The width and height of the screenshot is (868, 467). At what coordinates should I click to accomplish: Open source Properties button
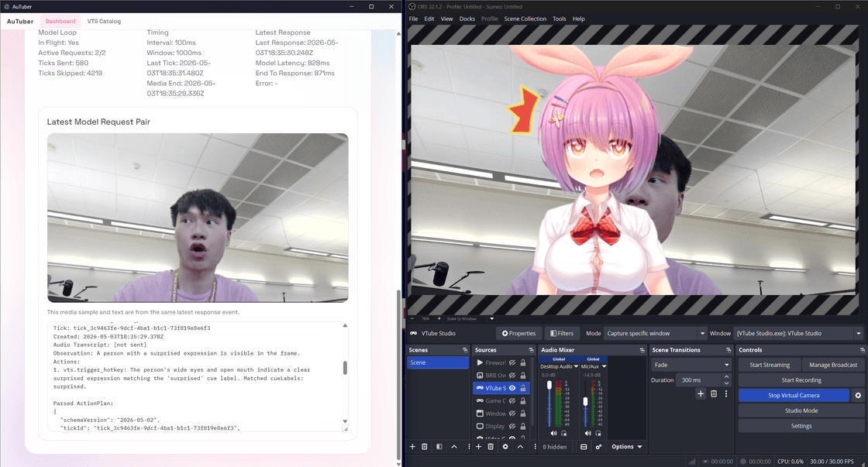tap(518, 334)
